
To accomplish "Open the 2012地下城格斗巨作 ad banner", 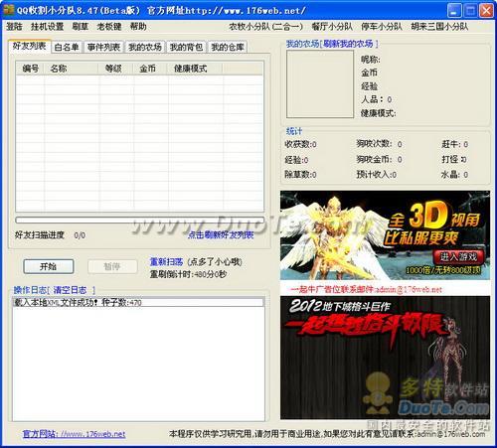I will [x=385, y=358].
